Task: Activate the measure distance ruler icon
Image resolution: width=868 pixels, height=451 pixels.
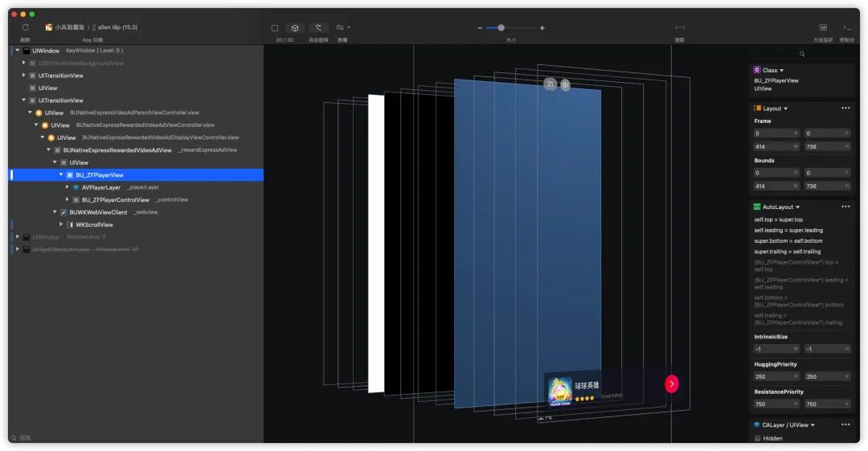Action: [x=680, y=27]
